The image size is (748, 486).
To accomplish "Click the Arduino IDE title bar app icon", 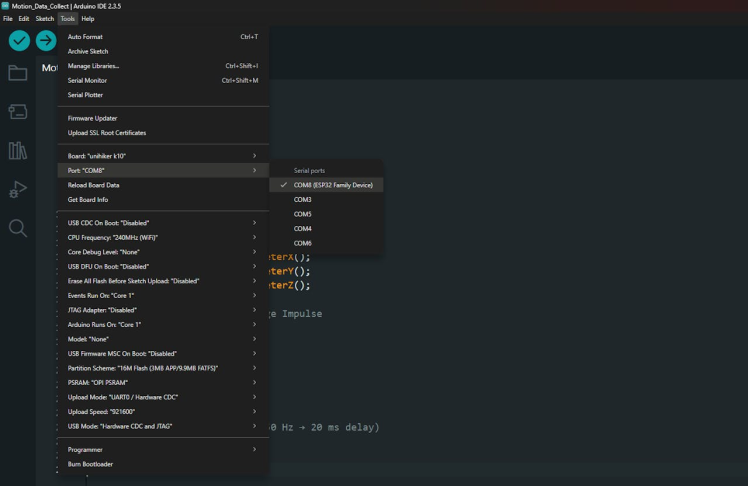I will tap(6, 6).
